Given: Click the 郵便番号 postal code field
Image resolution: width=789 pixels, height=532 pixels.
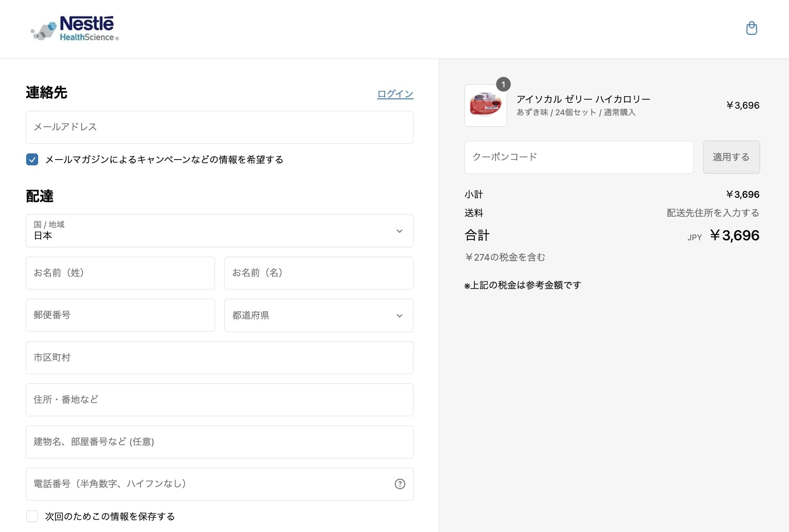Looking at the screenshot, I should coord(120,316).
